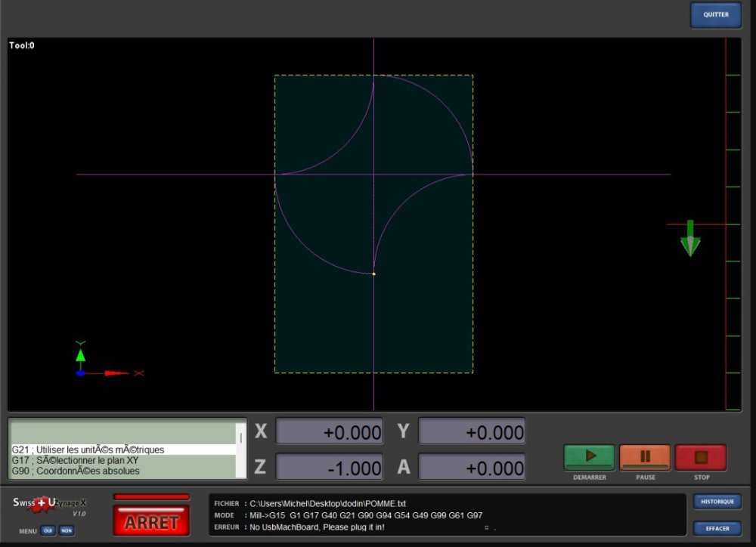Select the Z axis value field
Screen dimensions: 756x547
pyautogui.click(x=329, y=468)
